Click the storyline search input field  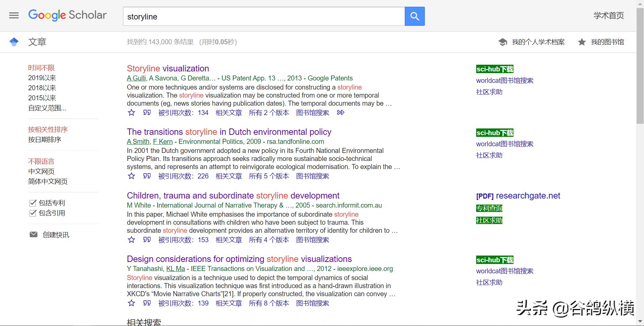point(263,16)
